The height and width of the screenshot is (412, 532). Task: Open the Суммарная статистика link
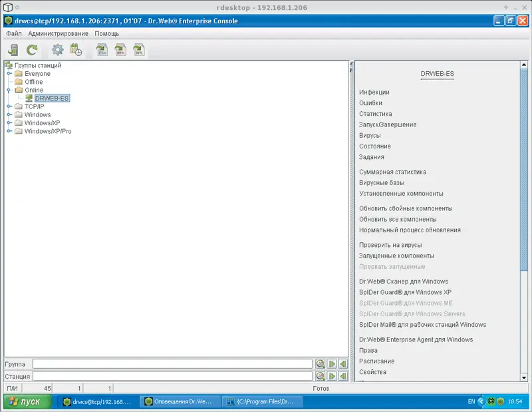[x=392, y=172]
